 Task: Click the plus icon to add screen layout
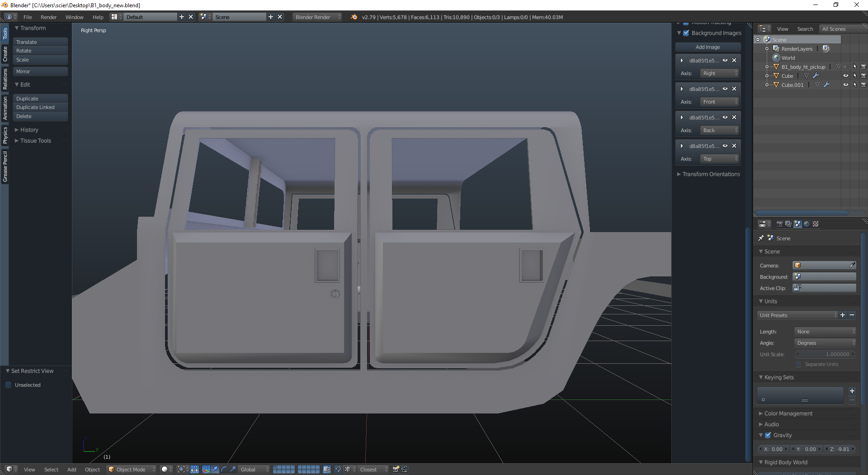pyautogui.click(x=182, y=17)
